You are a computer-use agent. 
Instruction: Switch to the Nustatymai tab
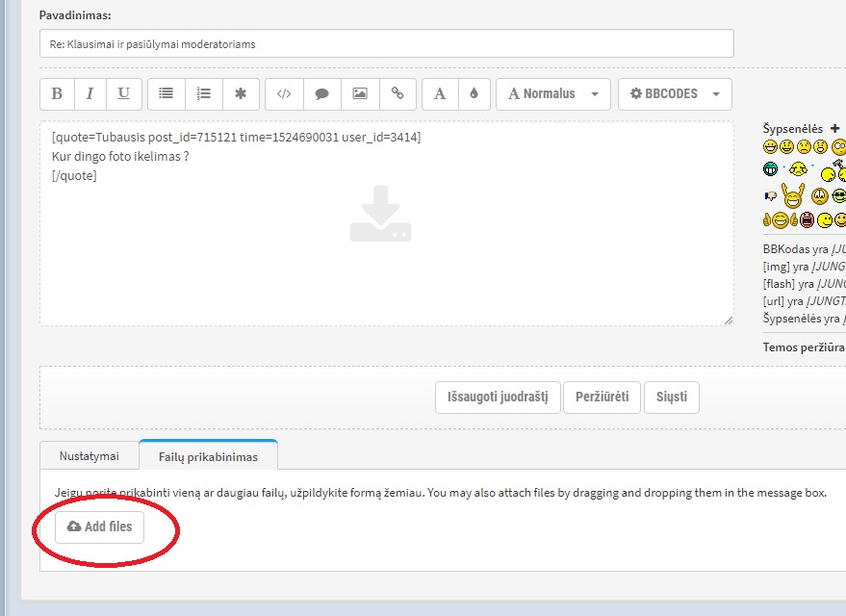coord(89,456)
